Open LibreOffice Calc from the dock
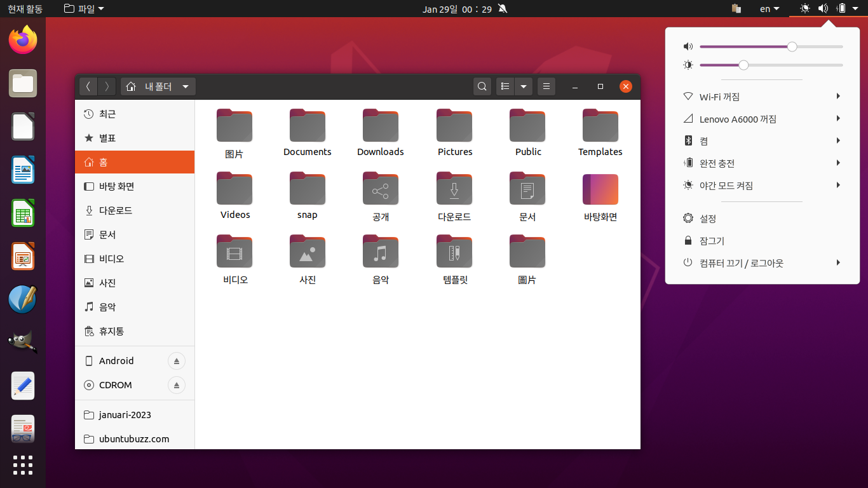868x488 pixels. [x=23, y=213]
